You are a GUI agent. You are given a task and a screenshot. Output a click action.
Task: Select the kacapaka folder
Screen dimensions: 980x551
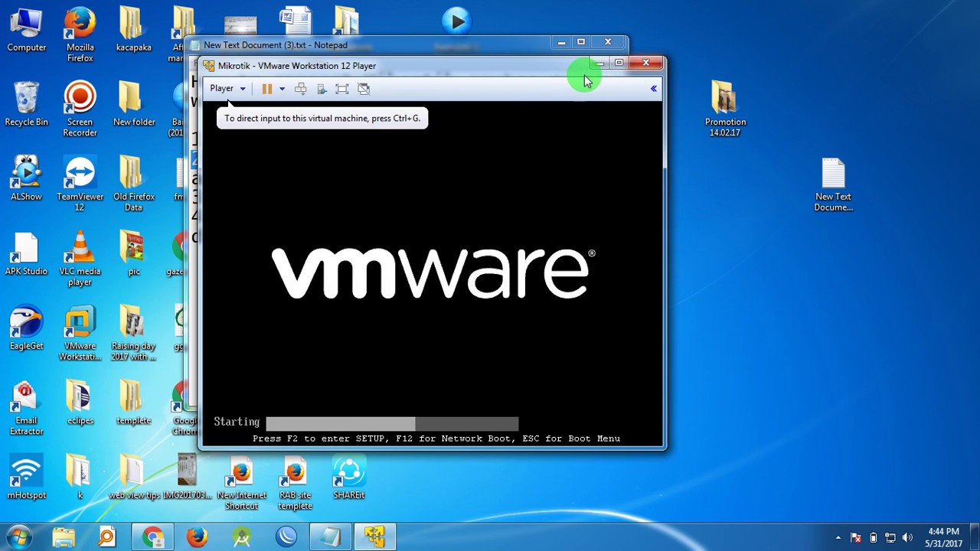133,31
